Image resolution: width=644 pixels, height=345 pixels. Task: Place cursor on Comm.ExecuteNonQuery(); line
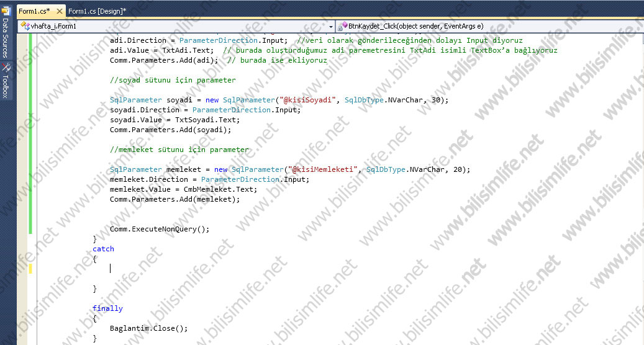160,230
